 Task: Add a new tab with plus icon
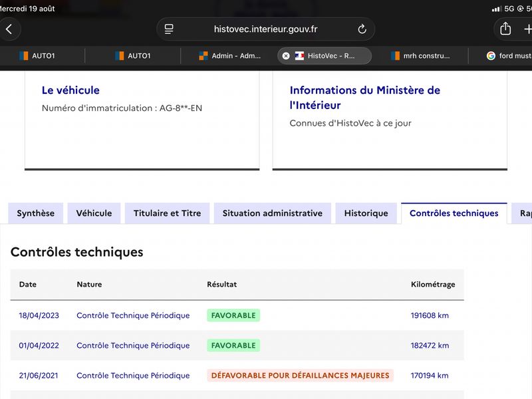click(x=527, y=29)
